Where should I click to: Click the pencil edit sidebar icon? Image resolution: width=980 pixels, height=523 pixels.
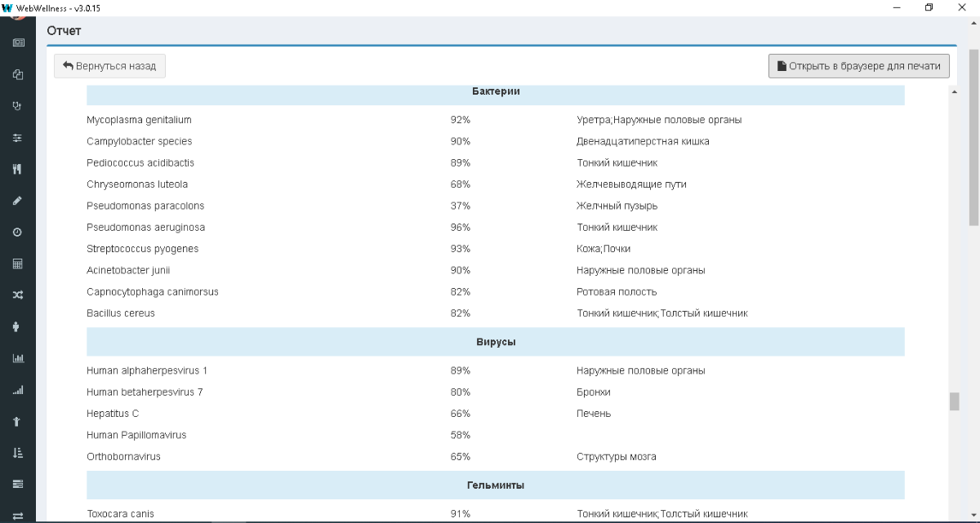[18, 201]
